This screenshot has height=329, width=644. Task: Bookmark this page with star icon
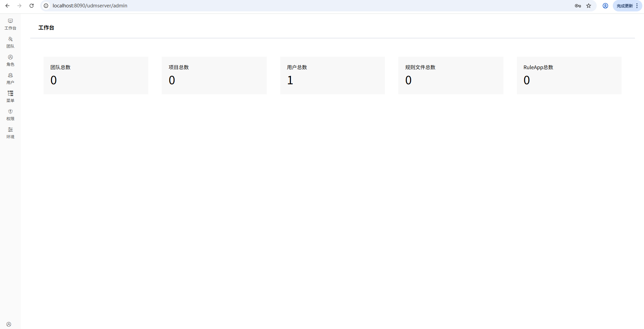589,6
